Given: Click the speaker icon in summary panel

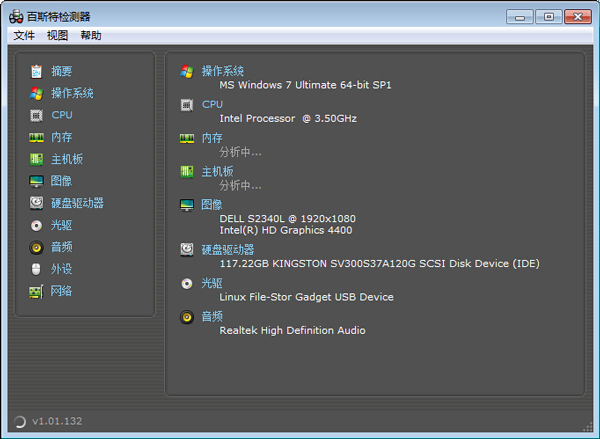Looking at the screenshot, I should 187,317.
